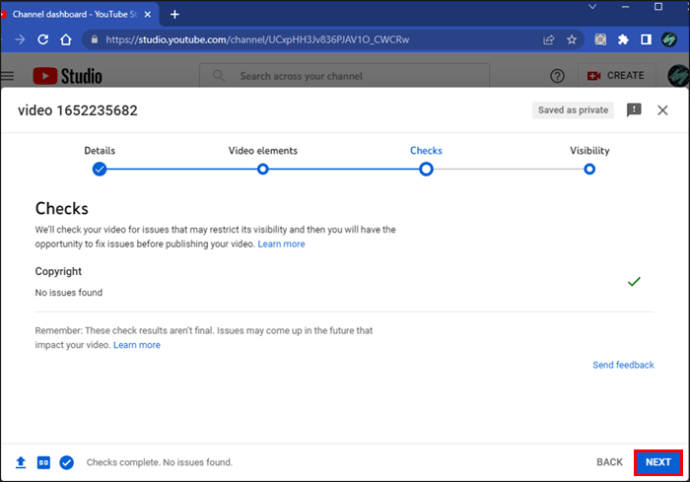
Task: Click the Details step completed circle
Action: (99, 169)
